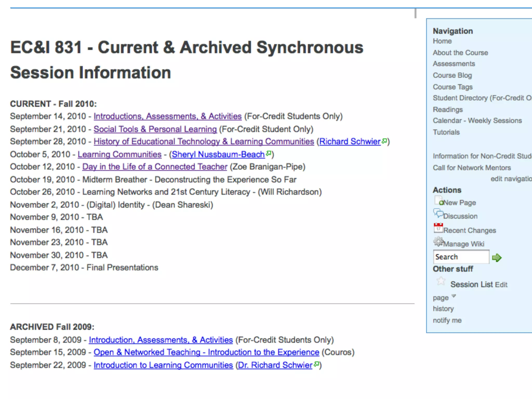Click the notify me link

click(x=447, y=320)
